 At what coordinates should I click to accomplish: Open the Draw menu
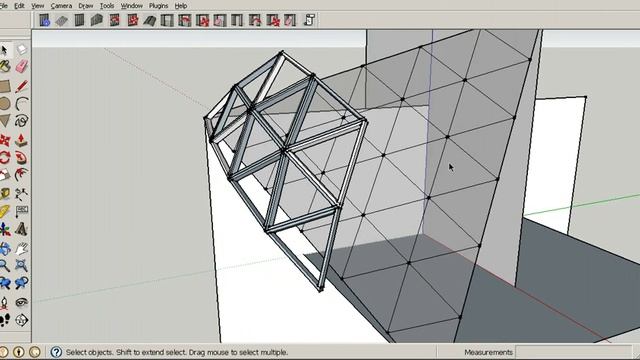[86, 6]
